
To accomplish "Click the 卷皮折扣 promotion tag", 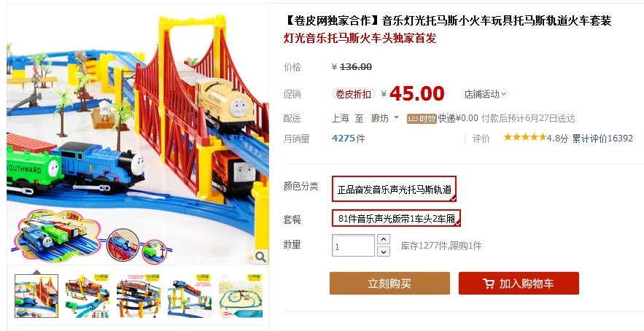I will 353,94.
